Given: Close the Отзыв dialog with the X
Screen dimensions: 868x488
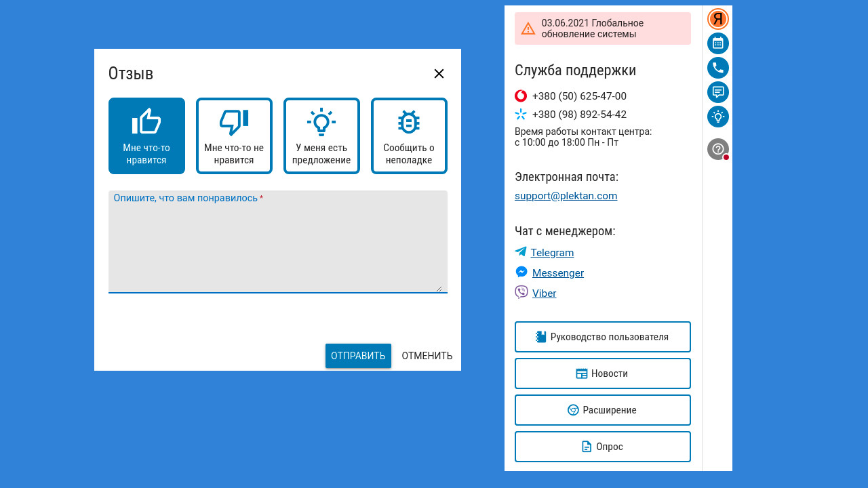Looking at the screenshot, I should [x=439, y=74].
